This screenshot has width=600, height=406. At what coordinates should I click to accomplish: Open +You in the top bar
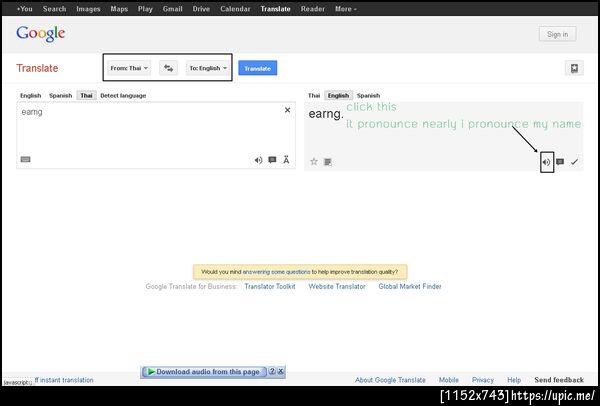(25, 9)
